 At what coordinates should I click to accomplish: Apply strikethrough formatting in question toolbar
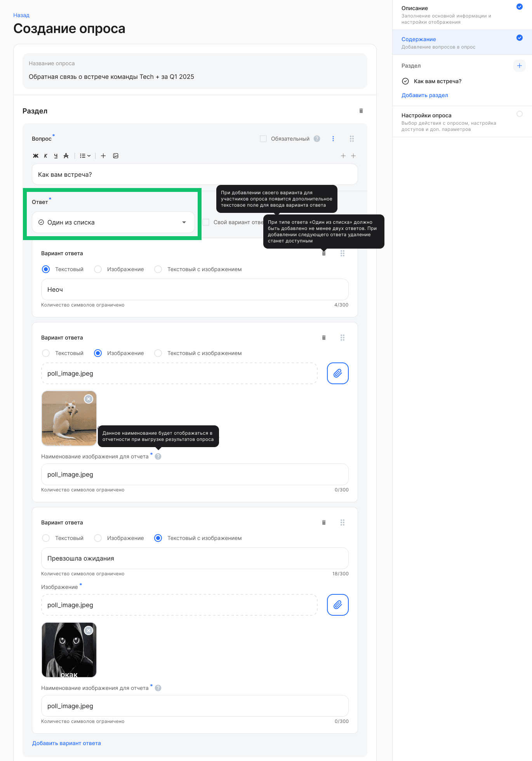(66, 156)
